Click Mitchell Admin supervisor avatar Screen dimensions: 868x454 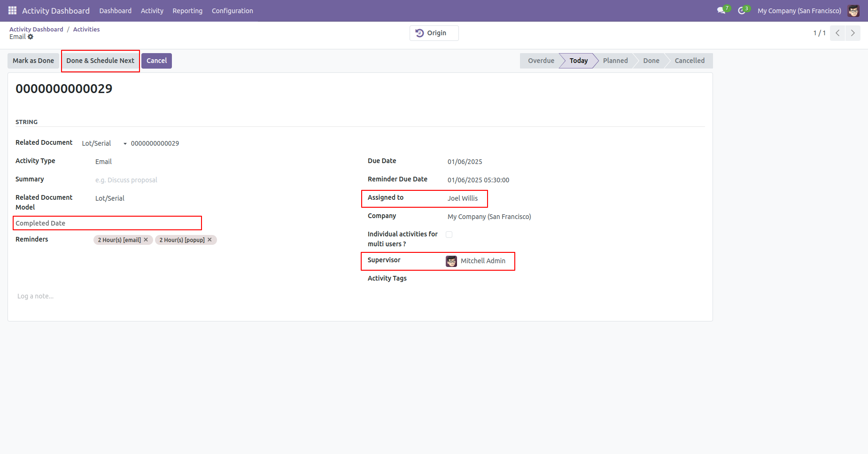pyautogui.click(x=451, y=261)
